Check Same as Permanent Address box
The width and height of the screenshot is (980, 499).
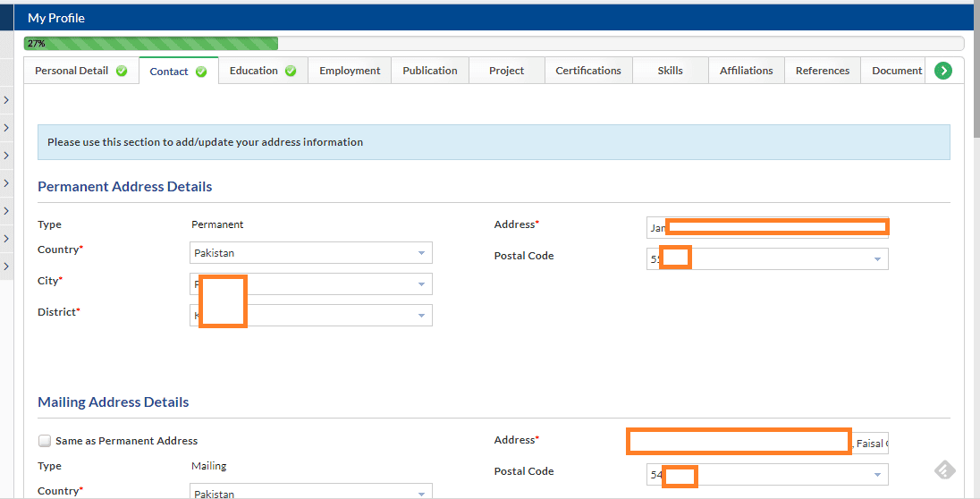coord(45,441)
